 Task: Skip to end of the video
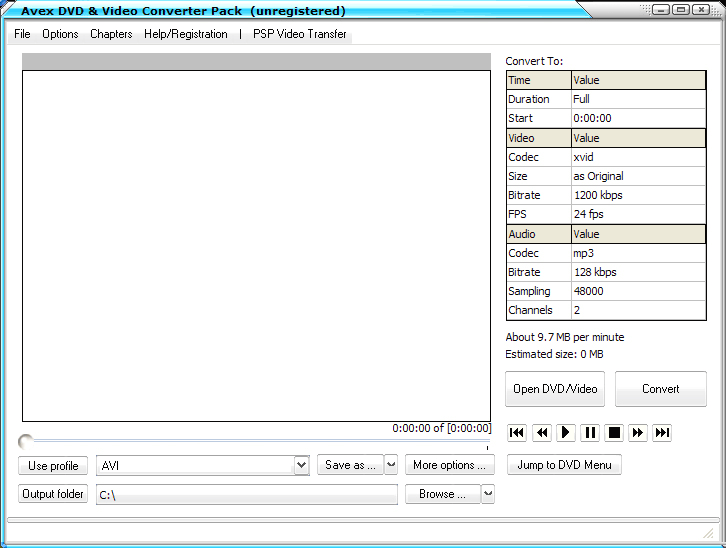662,433
